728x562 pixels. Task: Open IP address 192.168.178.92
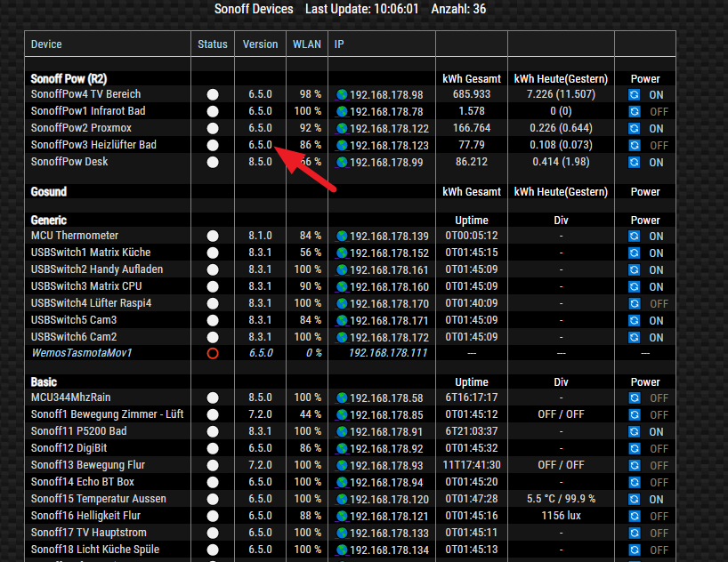[x=386, y=449]
